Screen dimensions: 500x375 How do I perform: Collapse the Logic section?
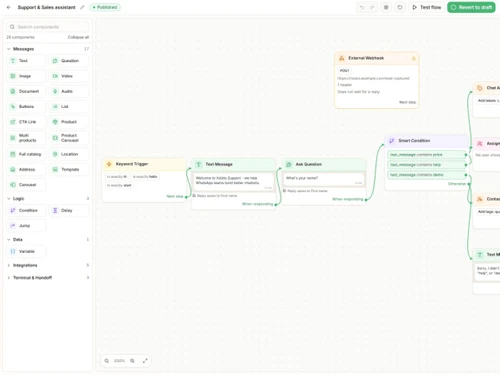pos(48,199)
